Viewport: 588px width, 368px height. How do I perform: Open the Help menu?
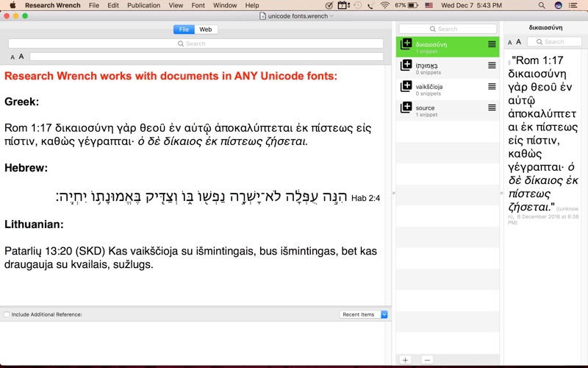click(252, 5)
